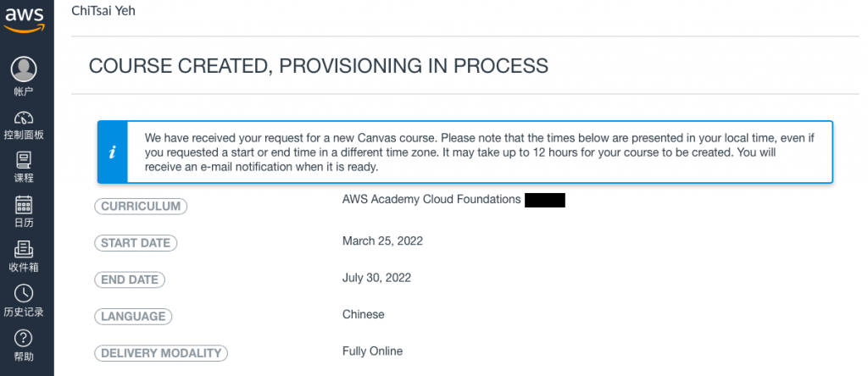The image size is (868, 376).
Task: Open the 日历 calendar icon
Action: pyautogui.click(x=24, y=205)
